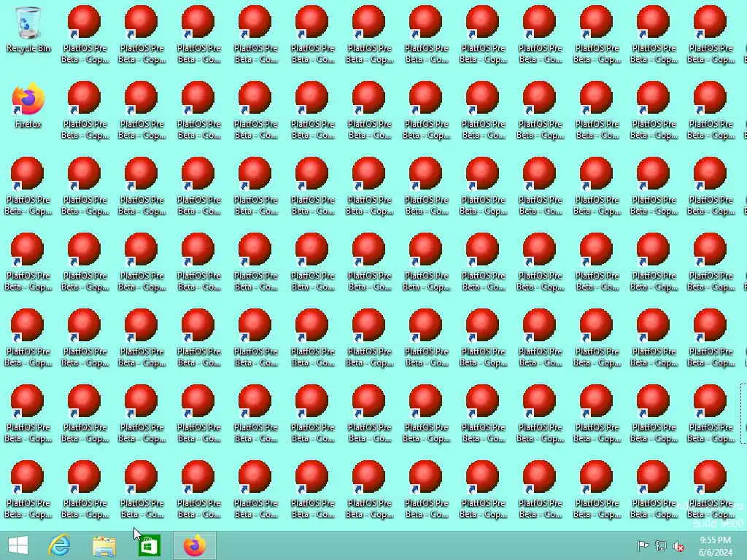
Task: Open the Windows Start button
Action: point(18,545)
